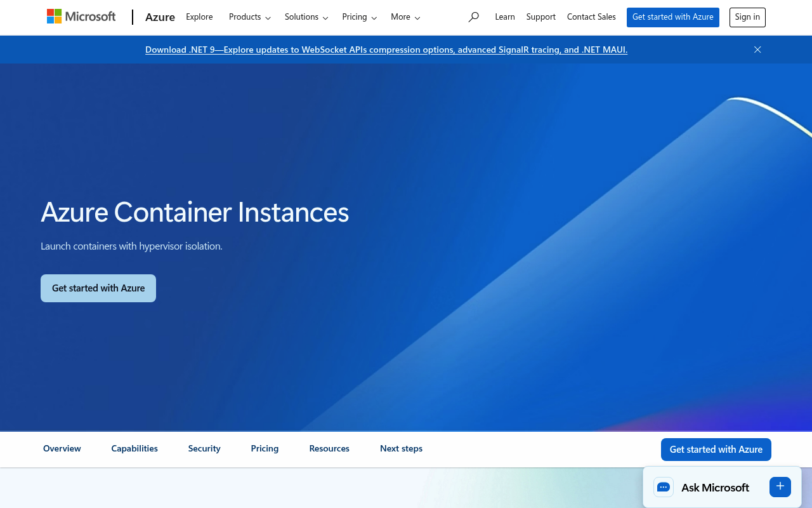
Task: Expand the More dropdown menu
Action: [x=405, y=17]
